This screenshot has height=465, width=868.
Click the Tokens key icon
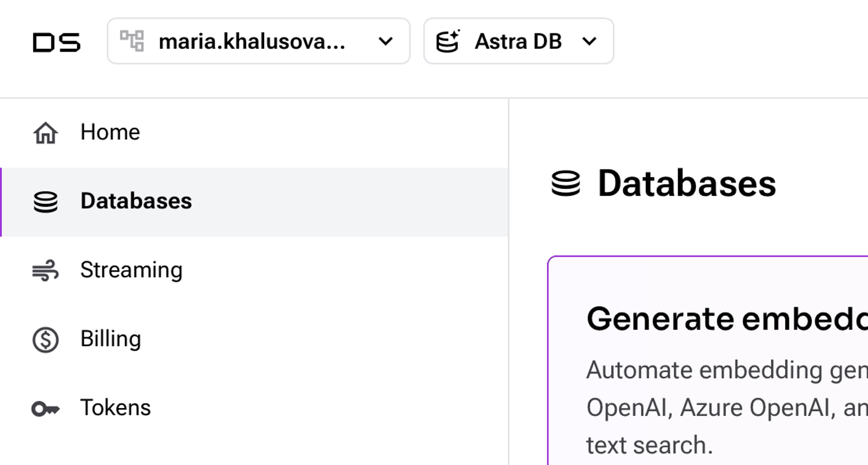[x=45, y=409]
